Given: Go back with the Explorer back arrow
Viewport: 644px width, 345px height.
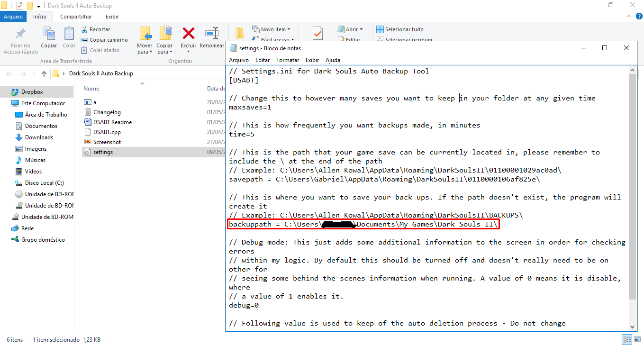Looking at the screenshot, I should 9,73.
